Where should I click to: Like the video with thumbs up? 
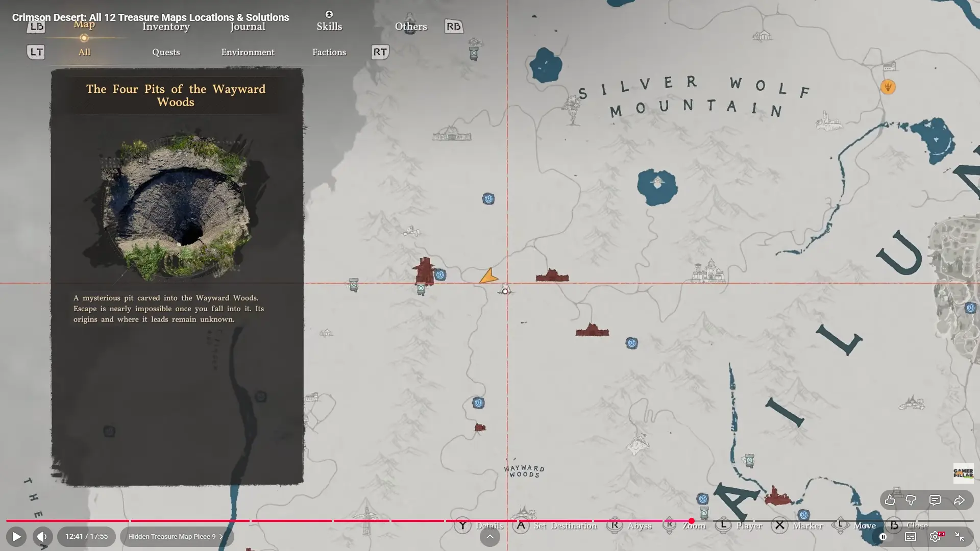pyautogui.click(x=890, y=500)
